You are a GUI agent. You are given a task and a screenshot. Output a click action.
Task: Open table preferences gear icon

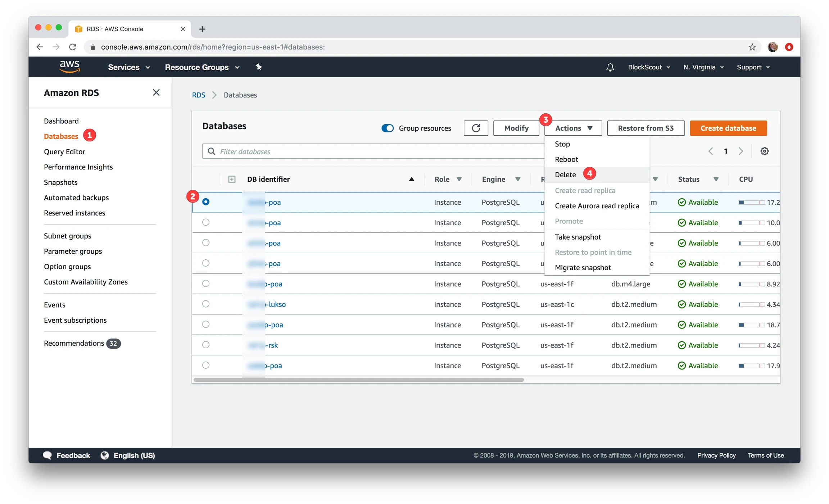click(x=764, y=151)
